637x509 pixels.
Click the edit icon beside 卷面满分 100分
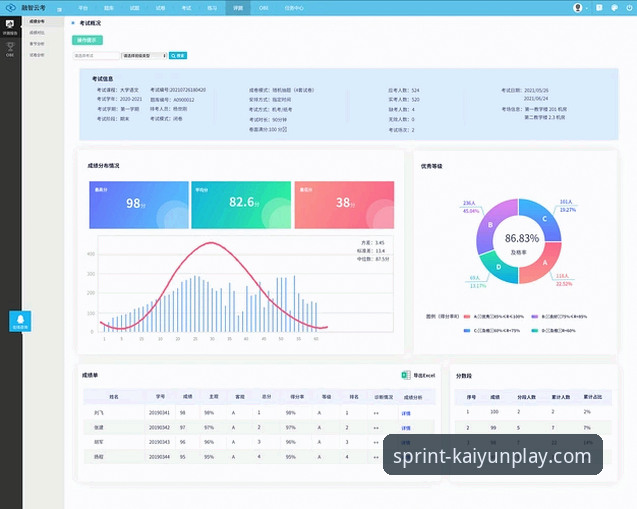click(285, 130)
